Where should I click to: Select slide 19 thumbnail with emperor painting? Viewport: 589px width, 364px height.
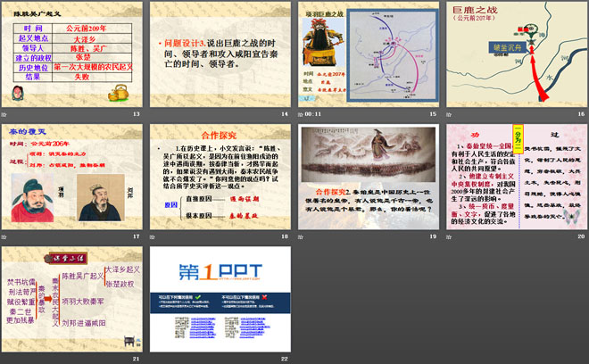[x=369, y=177]
